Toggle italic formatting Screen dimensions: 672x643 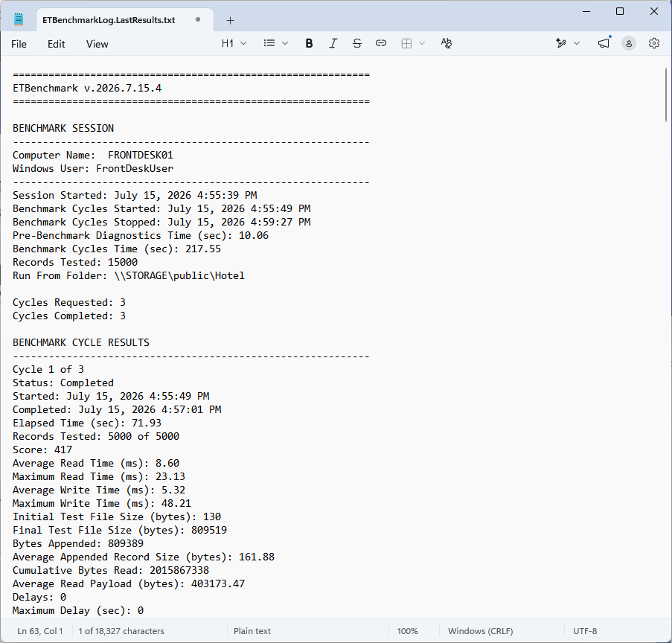pos(333,43)
